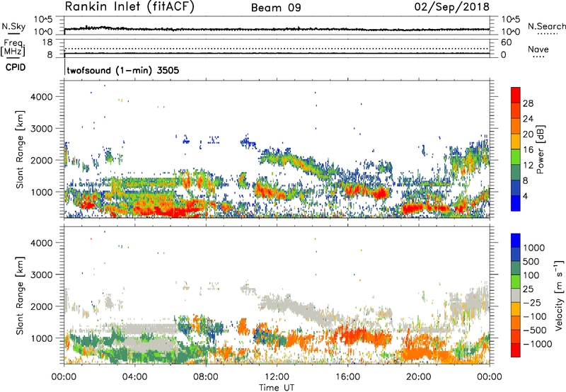The width and height of the screenshot is (566, 392).
Task: Select the 'Beam 09' heading
Action: [x=276, y=8]
